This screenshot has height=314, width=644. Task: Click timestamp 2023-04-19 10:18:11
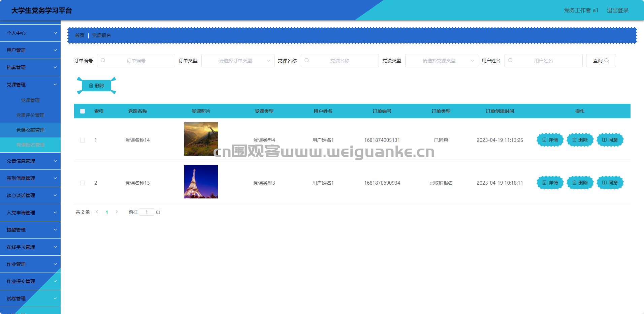click(500, 183)
